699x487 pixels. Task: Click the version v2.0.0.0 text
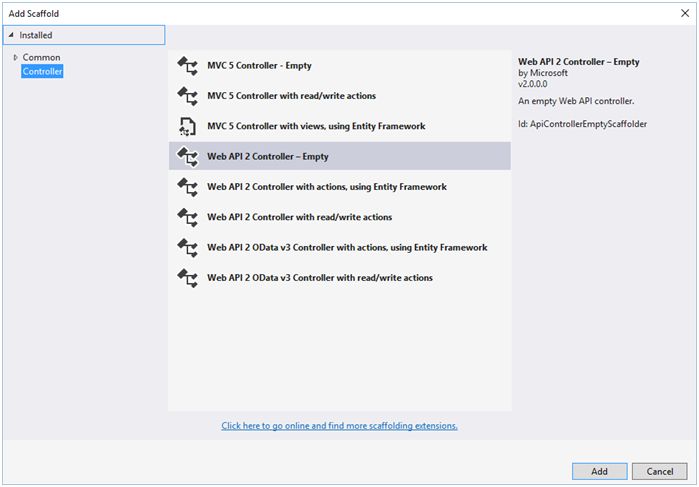pos(533,84)
